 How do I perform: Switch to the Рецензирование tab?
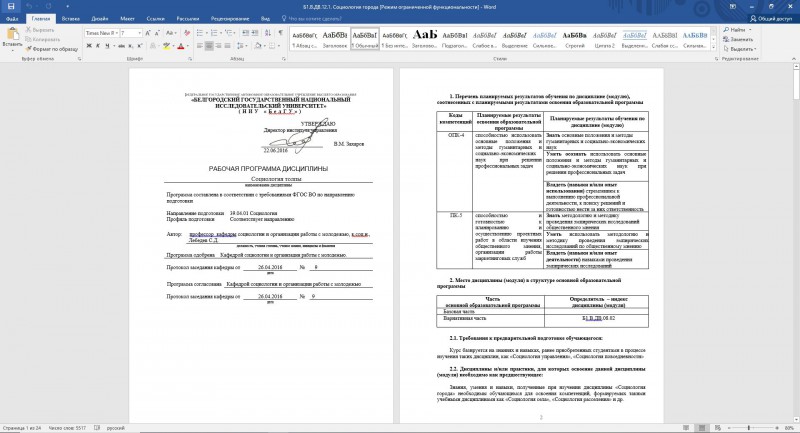pos(230,19)
